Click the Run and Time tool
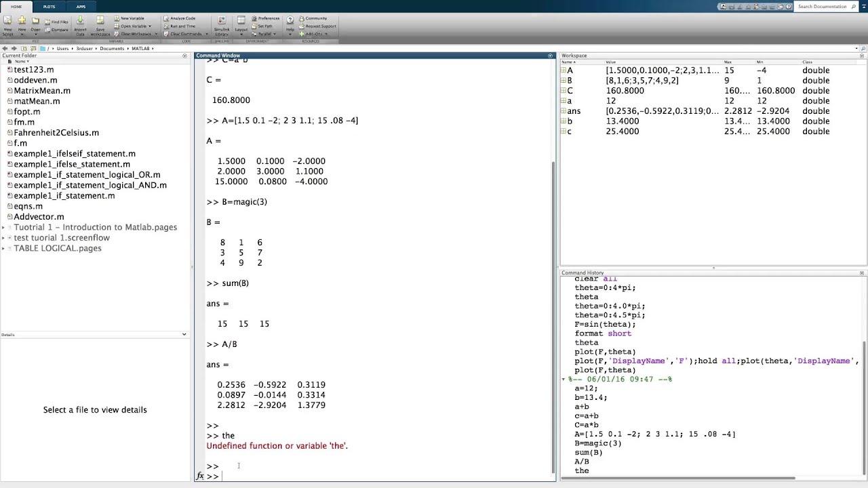 (x=179, y=26)
